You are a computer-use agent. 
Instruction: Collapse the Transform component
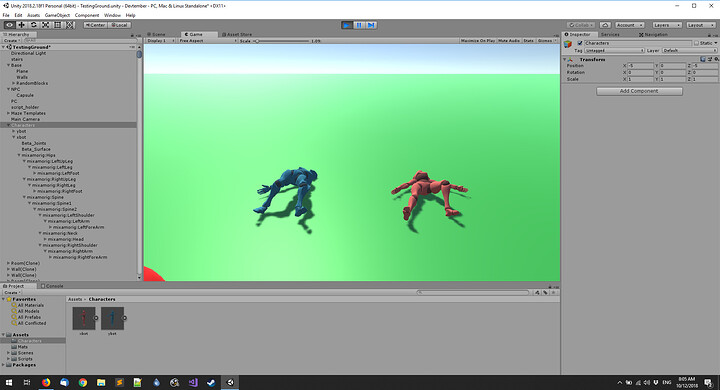point(565,59)
